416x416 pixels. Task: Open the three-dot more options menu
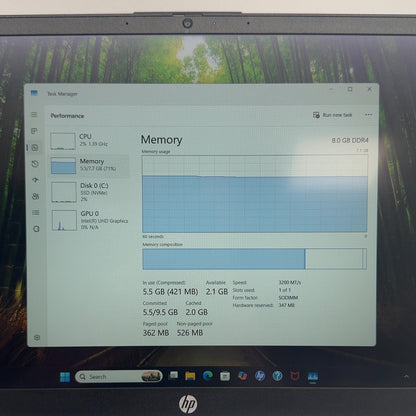pos(368,115)
